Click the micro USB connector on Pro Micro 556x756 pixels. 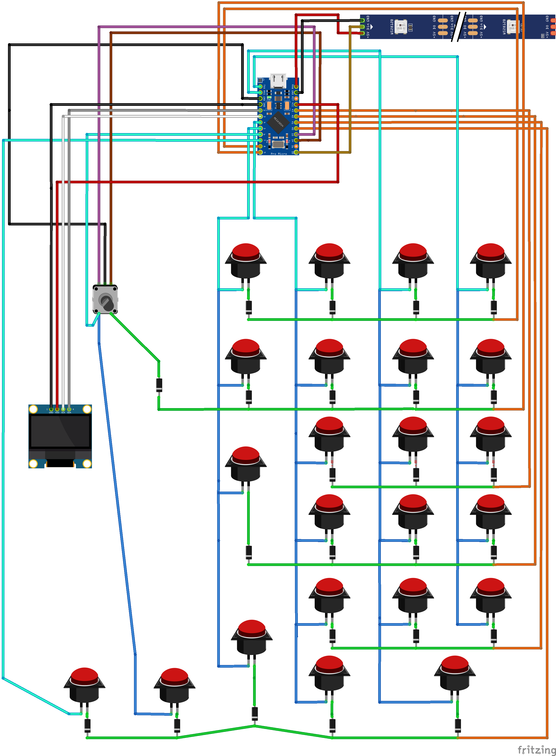point(278,80)
